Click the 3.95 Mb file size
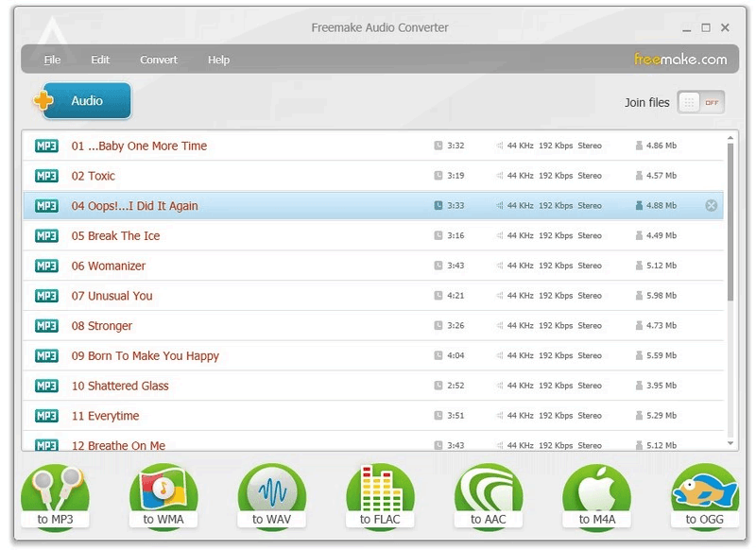The width and height of the screenshot is (756, 550). coord(661,386)
